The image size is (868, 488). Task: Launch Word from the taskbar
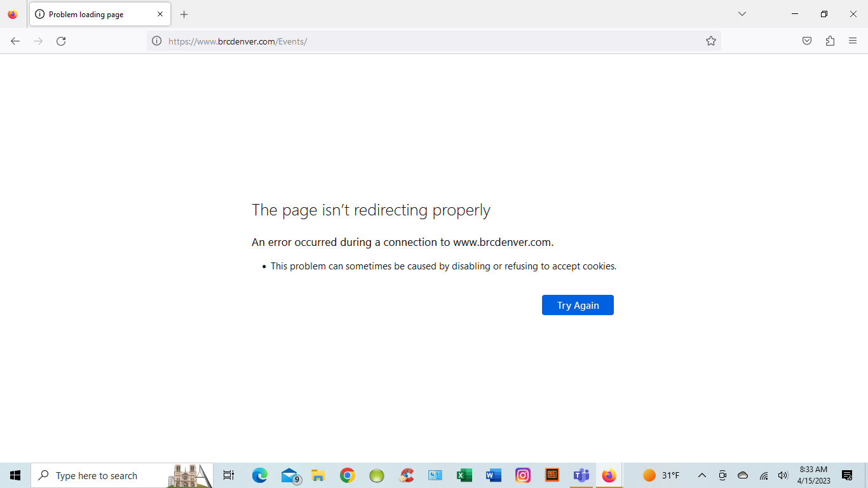coord(494,475)
